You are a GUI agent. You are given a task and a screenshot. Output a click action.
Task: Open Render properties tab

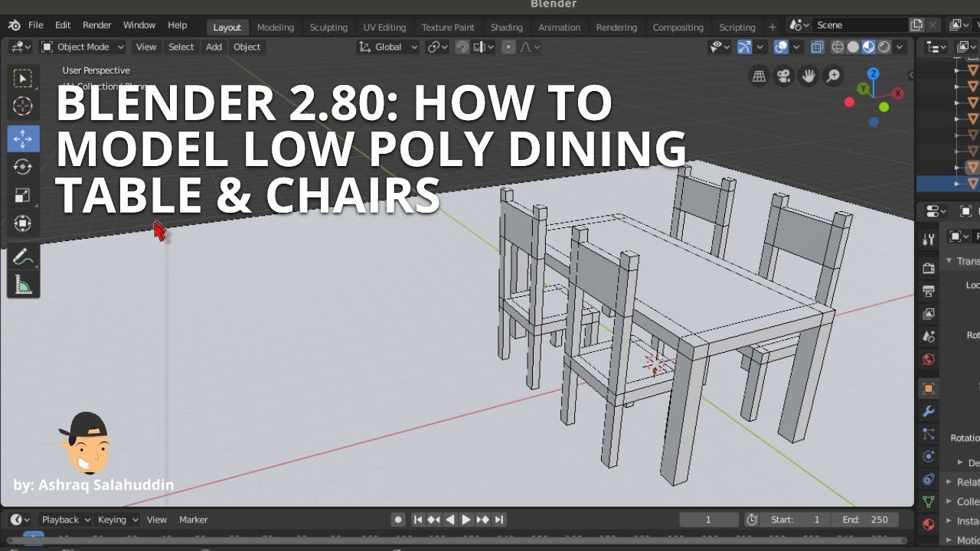coord(928,268)
